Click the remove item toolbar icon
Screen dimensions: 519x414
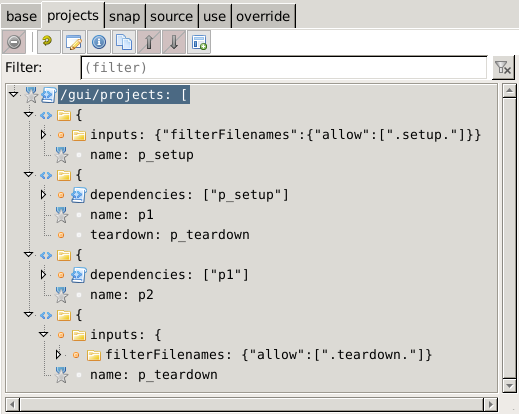point(14,42)
